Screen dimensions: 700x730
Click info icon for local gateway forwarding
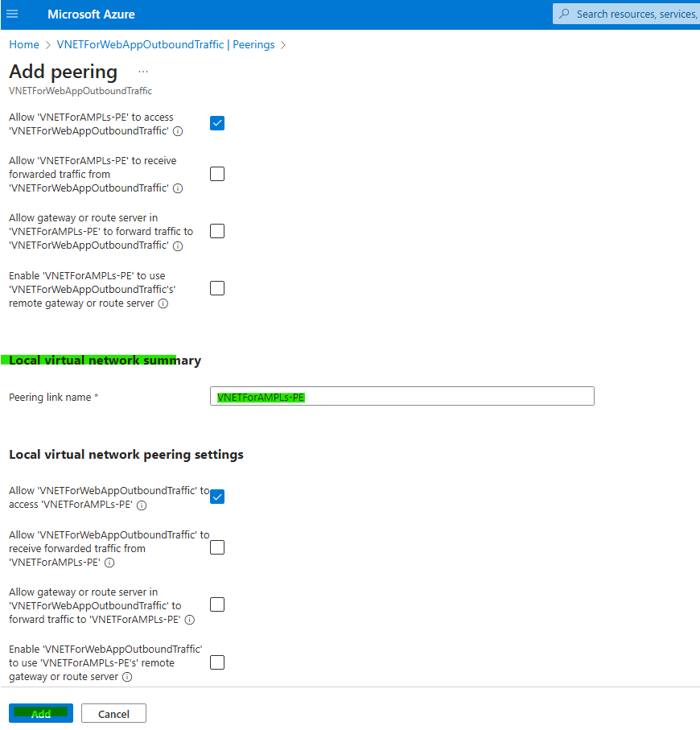[190, 620]
